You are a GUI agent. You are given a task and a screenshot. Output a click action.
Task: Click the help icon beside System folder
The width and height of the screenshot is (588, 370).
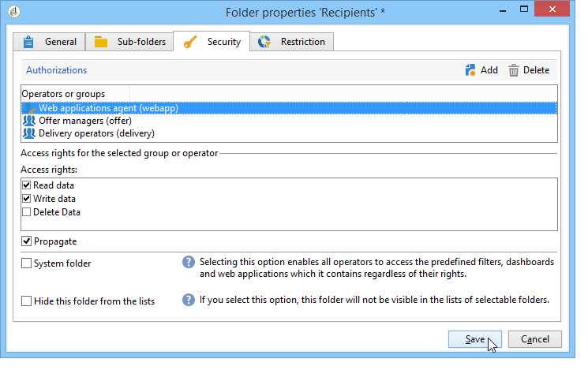pyautogui.click(x=189, y=263)
